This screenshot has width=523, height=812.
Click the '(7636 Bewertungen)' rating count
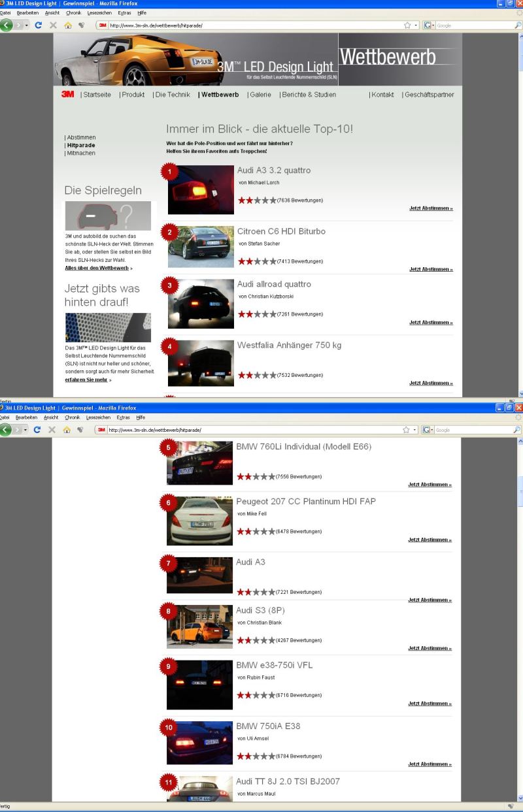pos(299,199)
